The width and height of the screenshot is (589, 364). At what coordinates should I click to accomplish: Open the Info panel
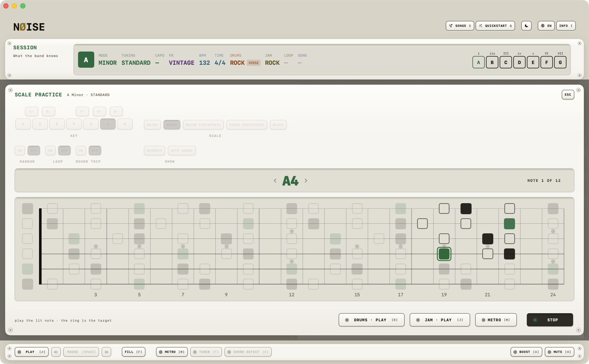coord(566,26)
